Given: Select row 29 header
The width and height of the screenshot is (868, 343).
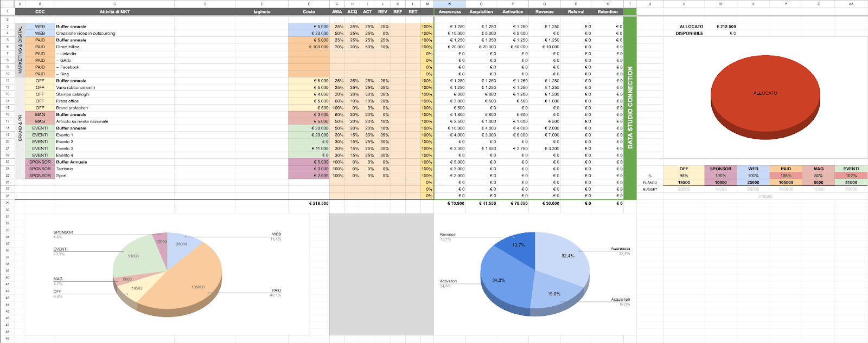Looking at the screenshot, I should 8,203.
